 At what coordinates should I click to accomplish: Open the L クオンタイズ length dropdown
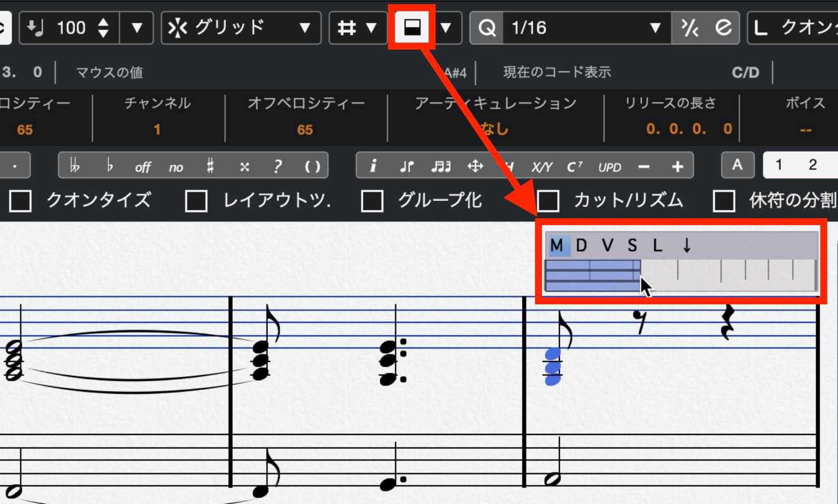coord(793,27)
